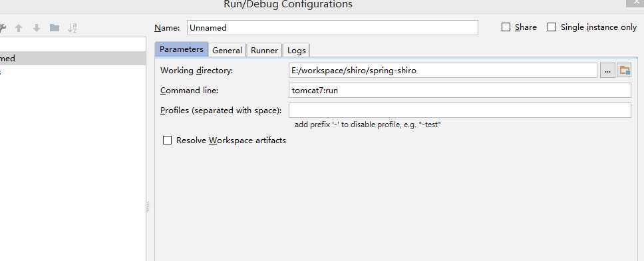The image size is (644, 261).
Task: Enable the Share checkbox
Action: [506, 27]
